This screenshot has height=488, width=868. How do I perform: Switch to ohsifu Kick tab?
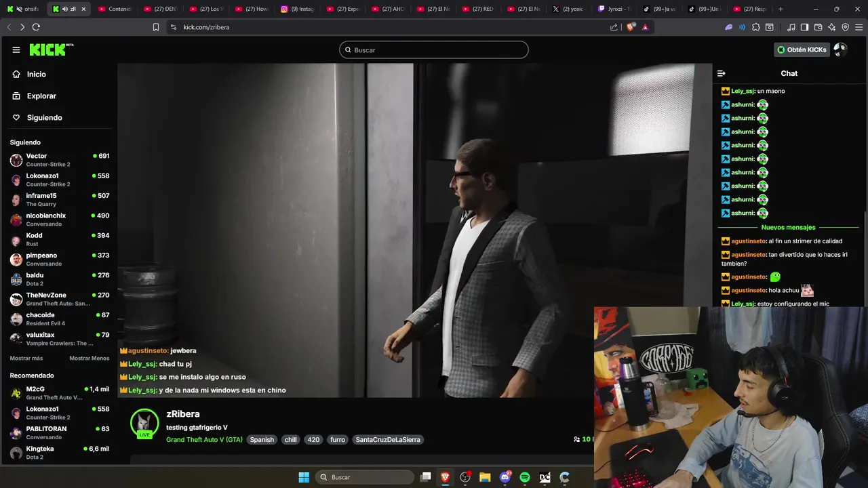click(x=24, y=9)
